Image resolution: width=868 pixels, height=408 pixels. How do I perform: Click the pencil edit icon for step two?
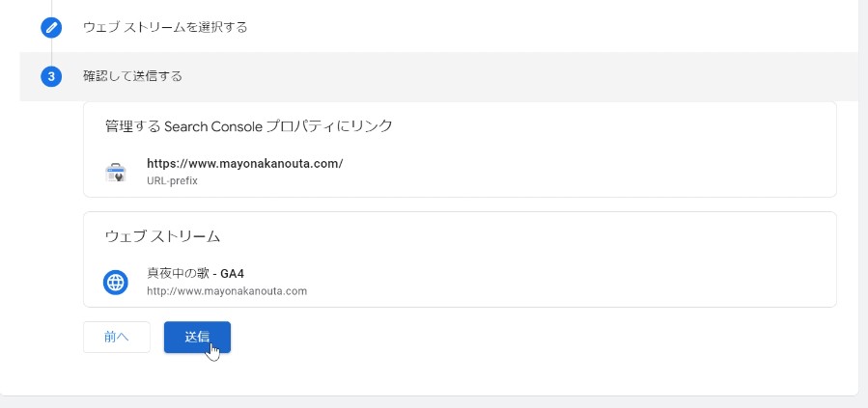[x=51, y=27]
